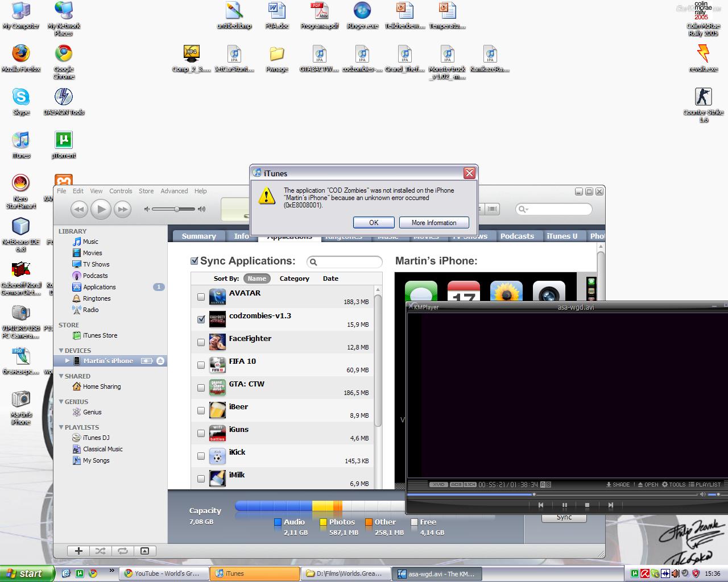
Task: Launch Google Chrome from desktop
Action: (x=64, y=62)
